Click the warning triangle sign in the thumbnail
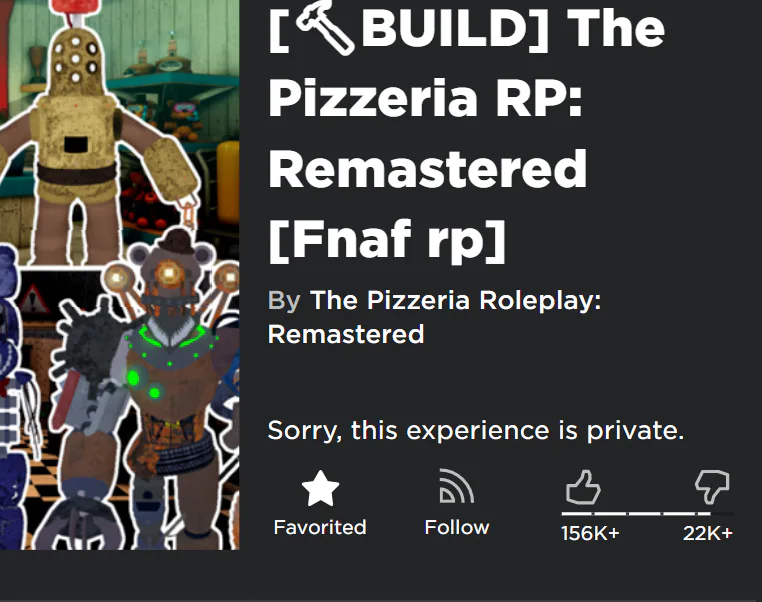 pos(32,299)
